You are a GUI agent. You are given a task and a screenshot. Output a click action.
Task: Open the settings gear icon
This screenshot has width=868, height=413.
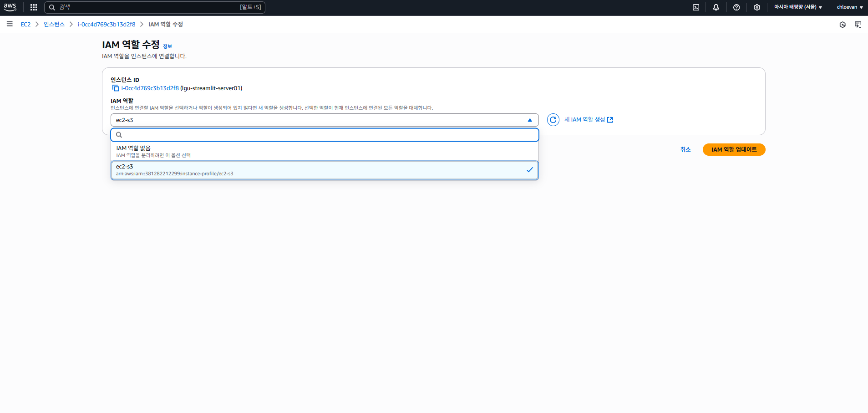(757, 7)
